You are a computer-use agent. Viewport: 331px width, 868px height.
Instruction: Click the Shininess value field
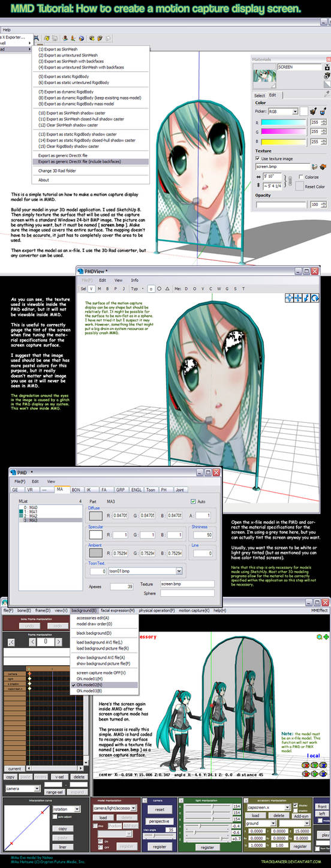tap(203, 534)
